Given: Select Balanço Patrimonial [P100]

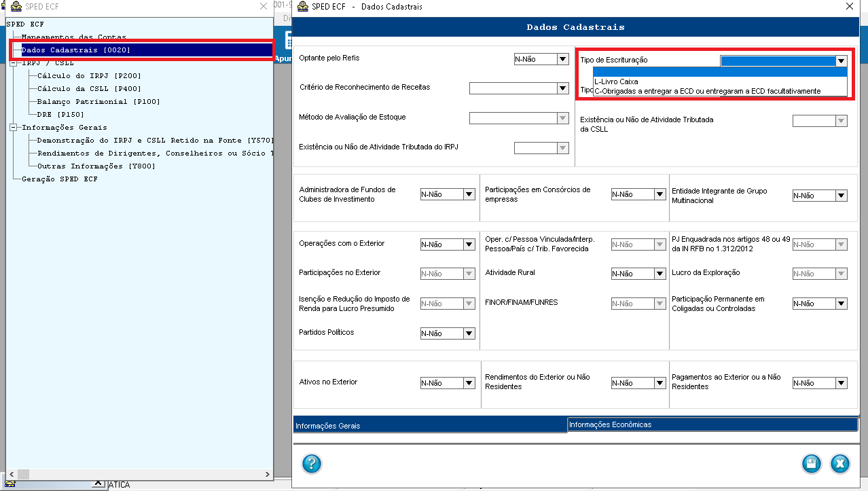Looking at the screenshot, I should click(x=99, y=102).
